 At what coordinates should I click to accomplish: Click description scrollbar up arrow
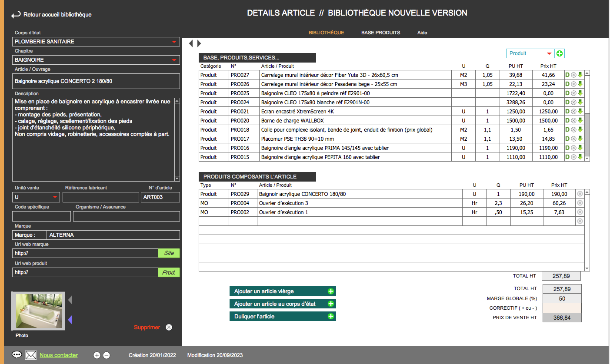pos(177,101)
